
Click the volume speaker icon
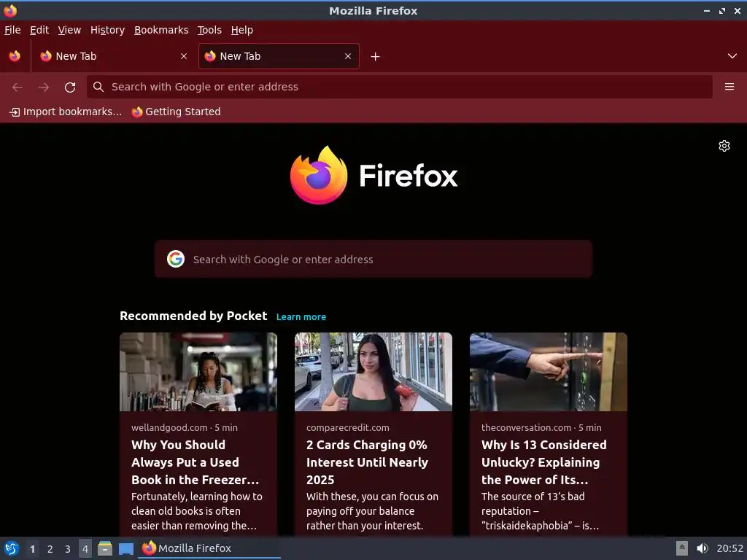tap(703, 548)
